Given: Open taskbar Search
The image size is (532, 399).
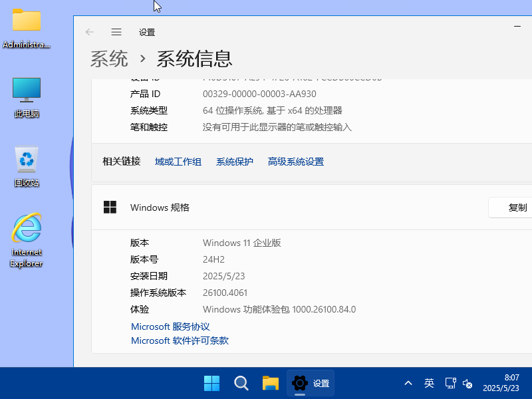Looking at the screenshot, I should coord(241,384).
